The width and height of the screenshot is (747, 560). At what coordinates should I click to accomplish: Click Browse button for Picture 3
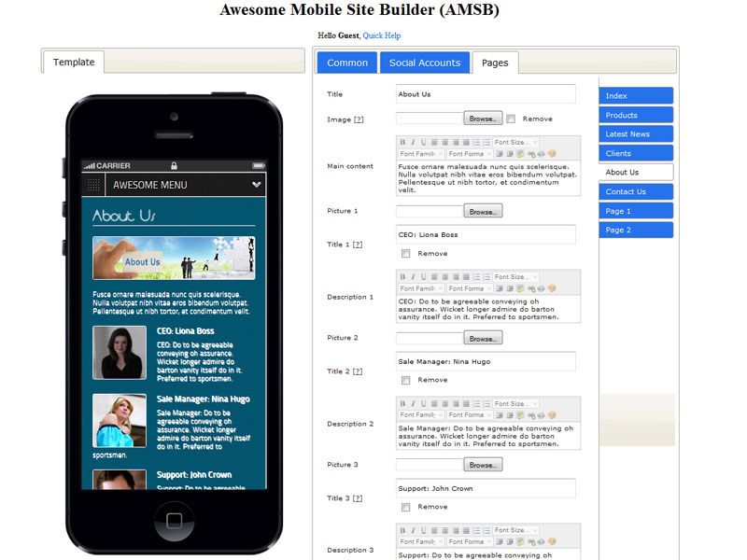[x=483, y=465]
